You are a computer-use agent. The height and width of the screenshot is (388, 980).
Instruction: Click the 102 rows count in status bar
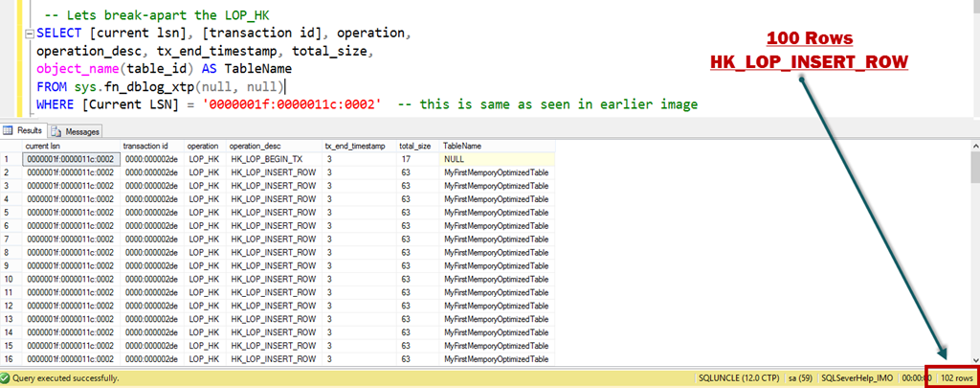(x=957, y=378)
